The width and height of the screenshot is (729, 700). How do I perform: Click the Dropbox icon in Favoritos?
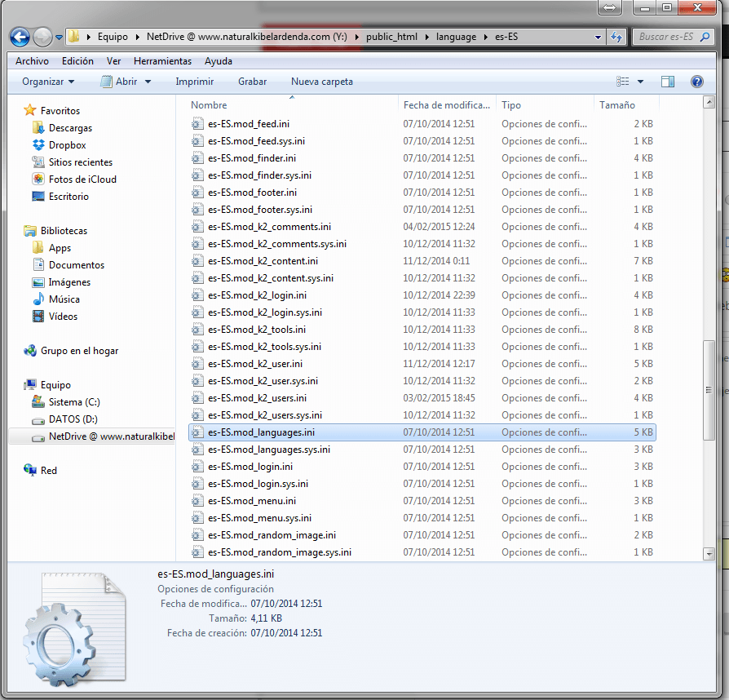click(38, 144)
